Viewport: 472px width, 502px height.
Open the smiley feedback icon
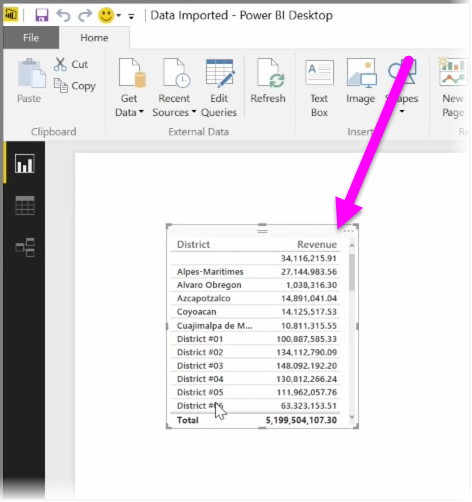point(106,15)
